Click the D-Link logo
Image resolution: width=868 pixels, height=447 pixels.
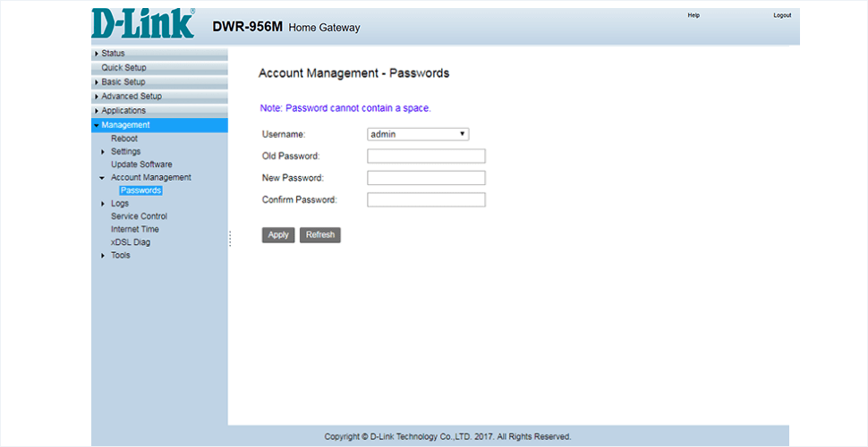tap(143, 25)
